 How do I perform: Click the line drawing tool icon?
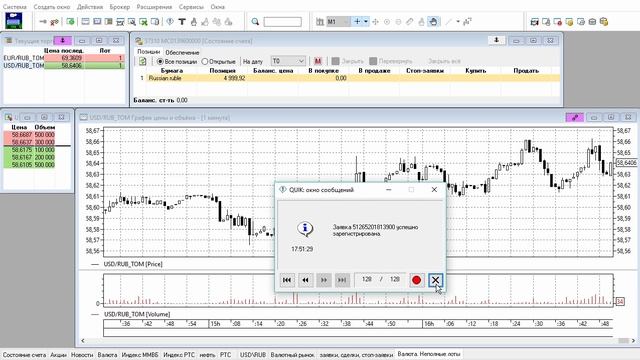coord(449,22)
